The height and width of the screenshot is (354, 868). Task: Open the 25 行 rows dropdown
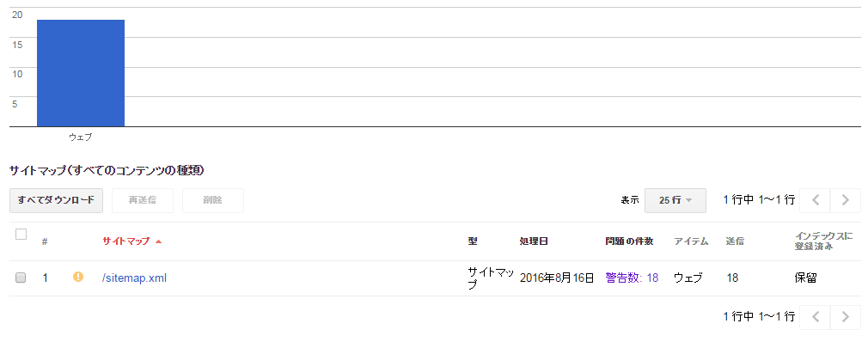coord(675,200)
